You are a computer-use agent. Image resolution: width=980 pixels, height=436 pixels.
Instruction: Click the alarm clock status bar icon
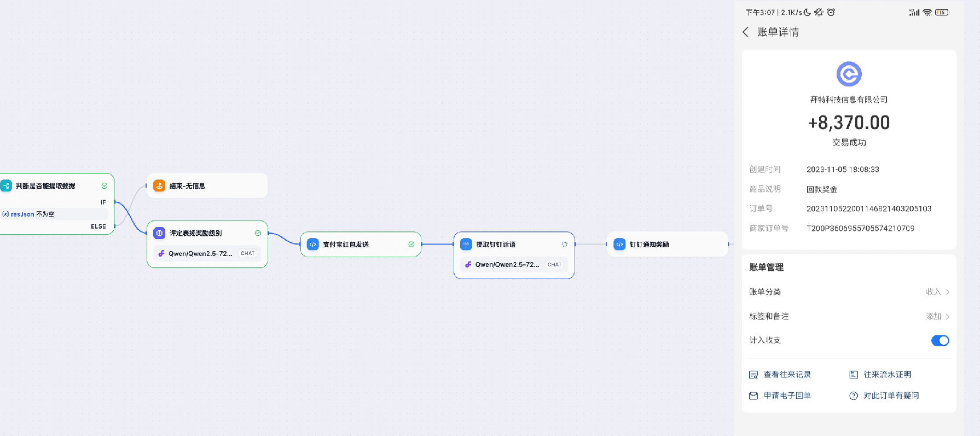tap(831, 12)
